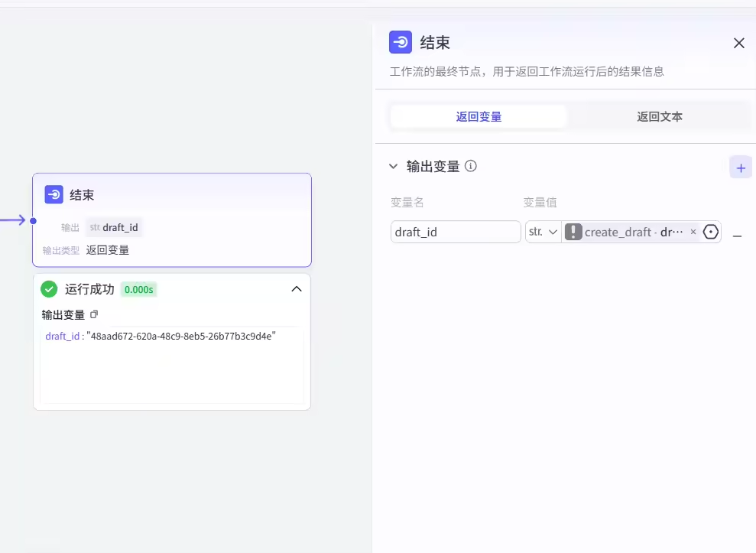Switch to the 返回文本 tab

coord(659,117)
